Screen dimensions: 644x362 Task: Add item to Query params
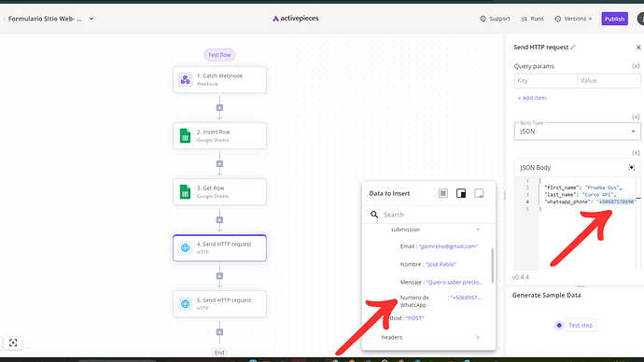click(x=532, y=98)
